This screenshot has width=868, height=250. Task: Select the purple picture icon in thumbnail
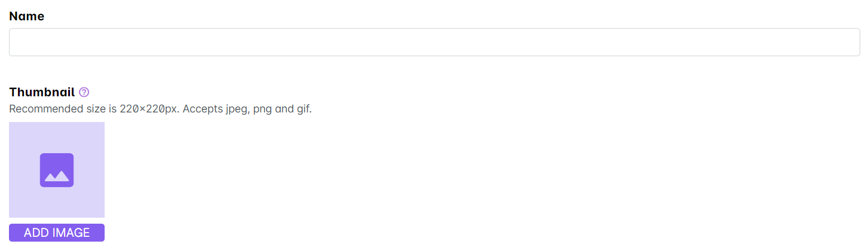click(57, 170)
